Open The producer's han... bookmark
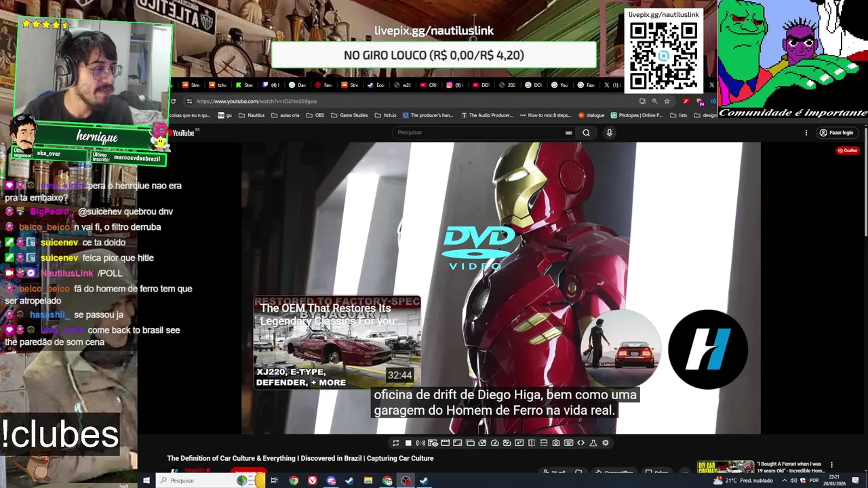The width and height of the screenshot is (868, 488). pos(427,115)
